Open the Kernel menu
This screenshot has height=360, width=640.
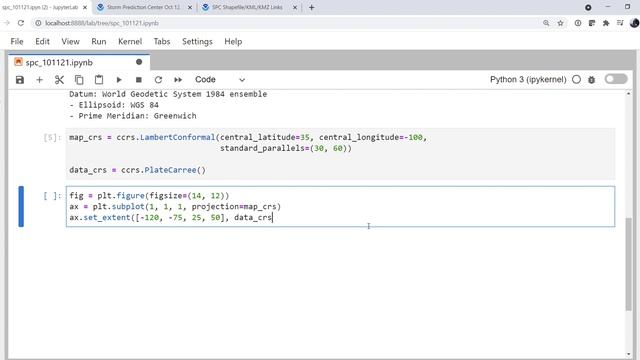click(130, 42)
